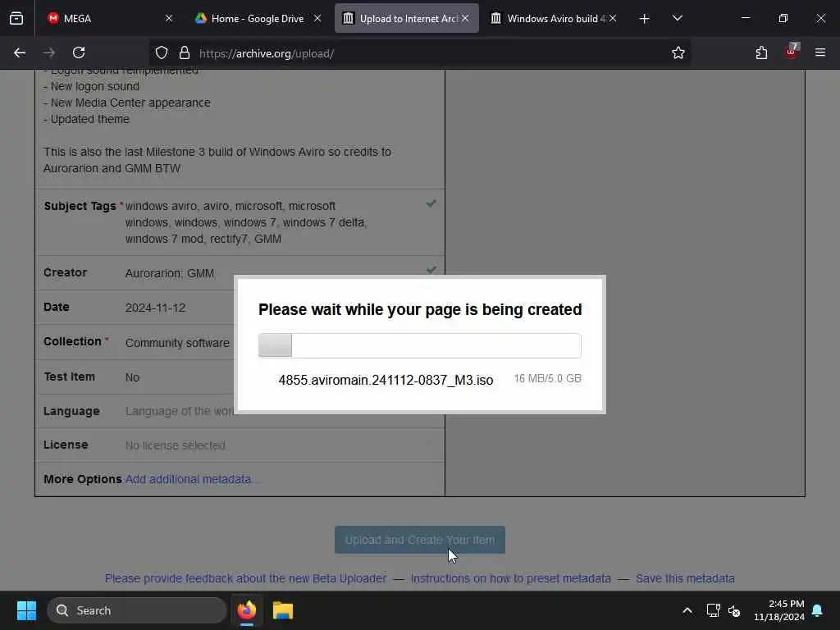The height and width of the screenshot is (630, 840).
Task: Click the Google Drive tab favicon
Action: click(x=201, y=18)
